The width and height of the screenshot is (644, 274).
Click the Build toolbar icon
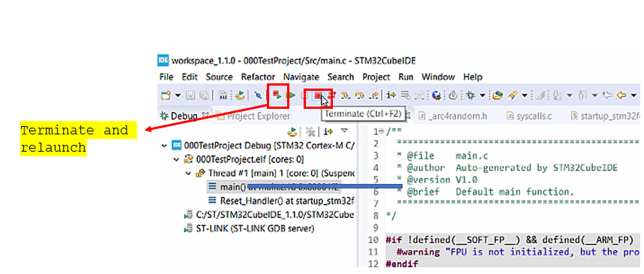coord(222,95)
